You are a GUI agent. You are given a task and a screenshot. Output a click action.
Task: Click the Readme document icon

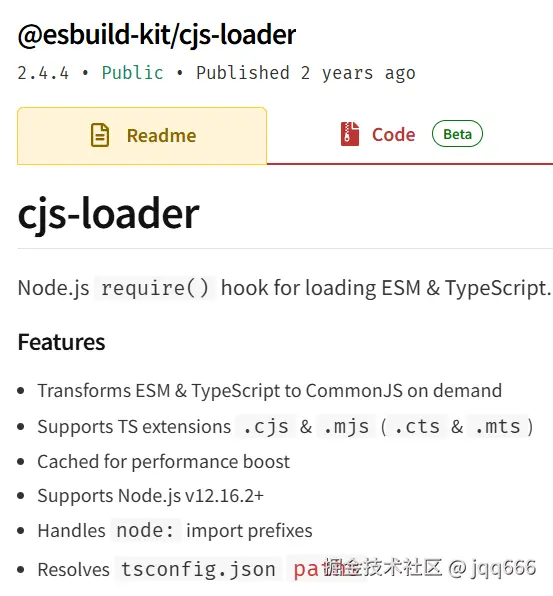100,135
